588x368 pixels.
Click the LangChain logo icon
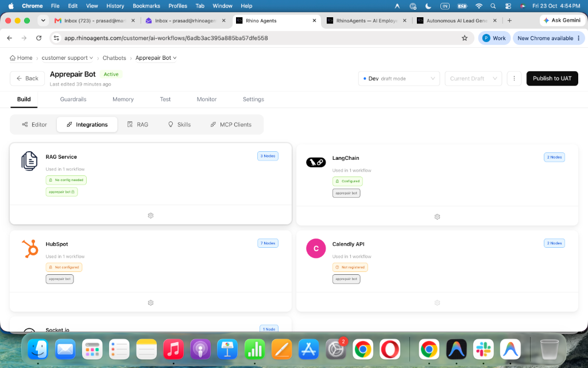316,162
